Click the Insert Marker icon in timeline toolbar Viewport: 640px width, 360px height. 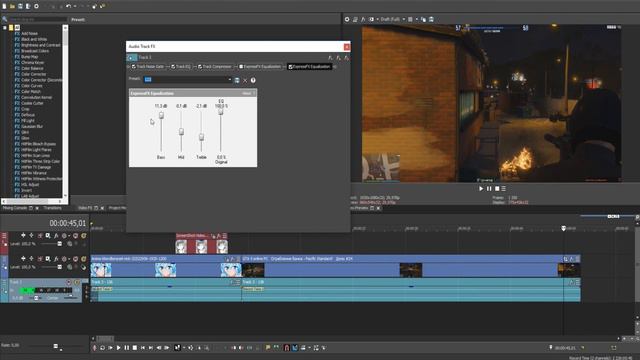click(268, 348)
